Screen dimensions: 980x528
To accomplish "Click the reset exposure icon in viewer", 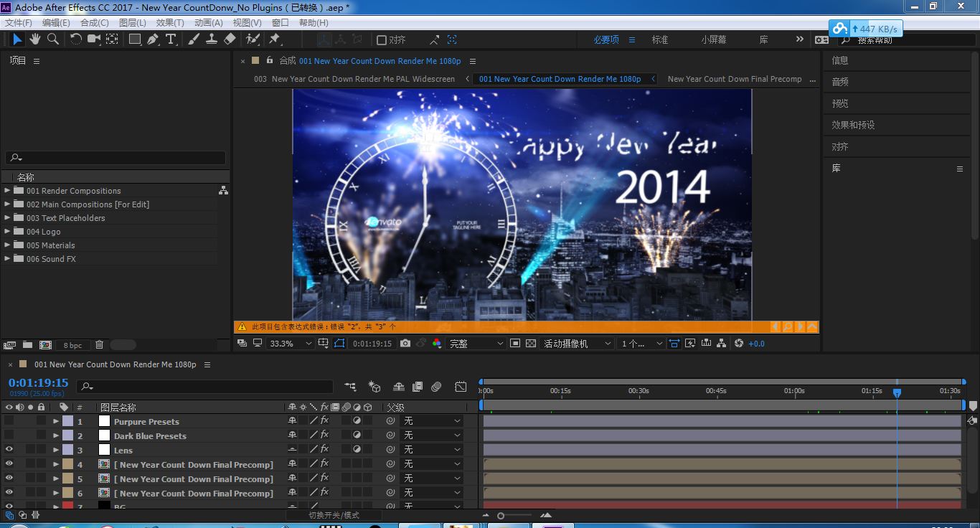I will [739, 344].
